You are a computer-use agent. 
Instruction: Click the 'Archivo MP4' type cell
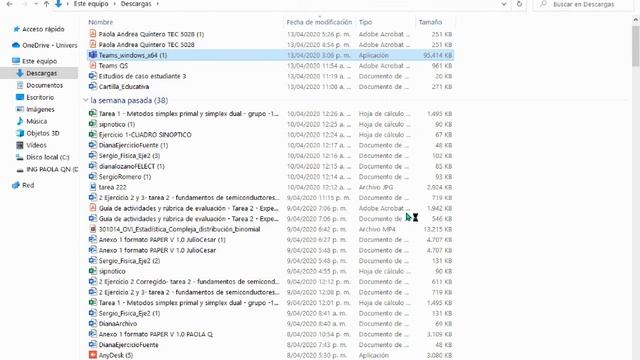pos(377,229)
